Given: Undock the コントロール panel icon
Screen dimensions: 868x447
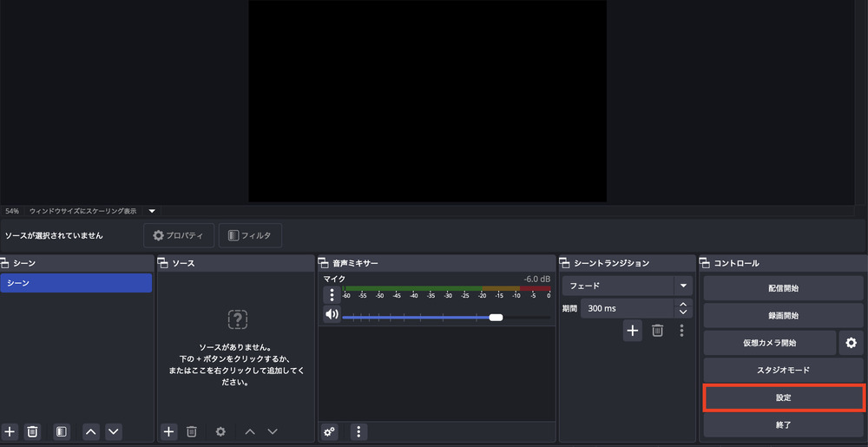Looking at the screenshot, I should tap(705, 263).
